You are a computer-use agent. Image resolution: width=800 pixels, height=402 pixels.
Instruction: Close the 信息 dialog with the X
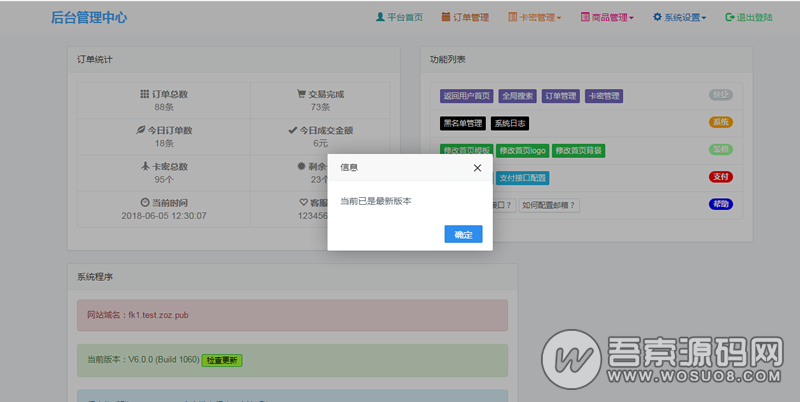(477, 168)
